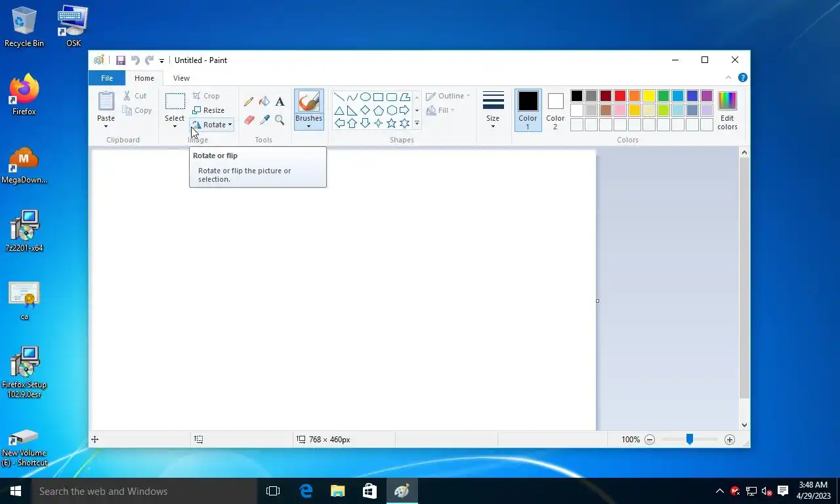Click the zoom out minus button
The width and height of the screenshot is (840, 504).
pos(650,440)
